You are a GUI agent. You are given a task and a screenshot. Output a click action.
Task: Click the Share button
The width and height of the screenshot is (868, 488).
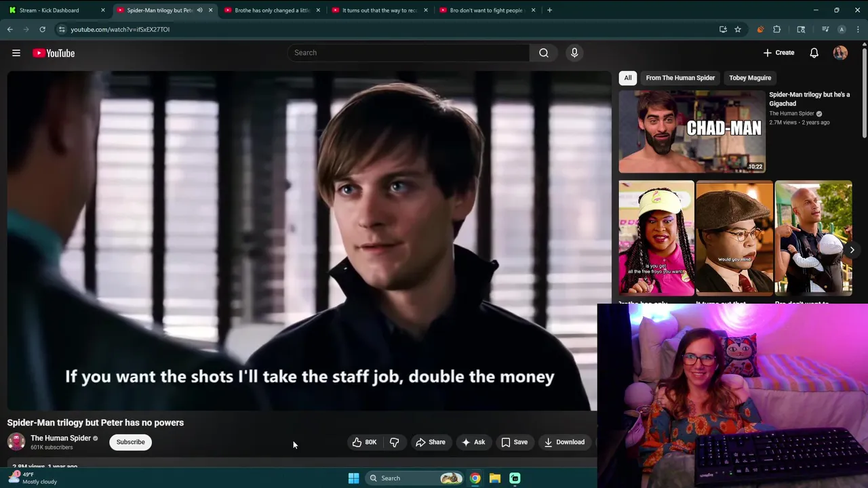tap(431, 442)
